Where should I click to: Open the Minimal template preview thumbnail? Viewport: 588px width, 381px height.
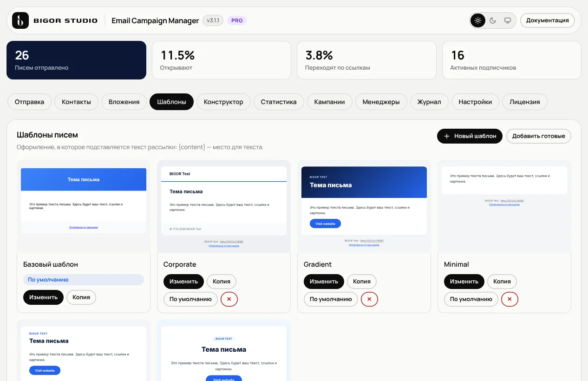[x=504, y=207]
